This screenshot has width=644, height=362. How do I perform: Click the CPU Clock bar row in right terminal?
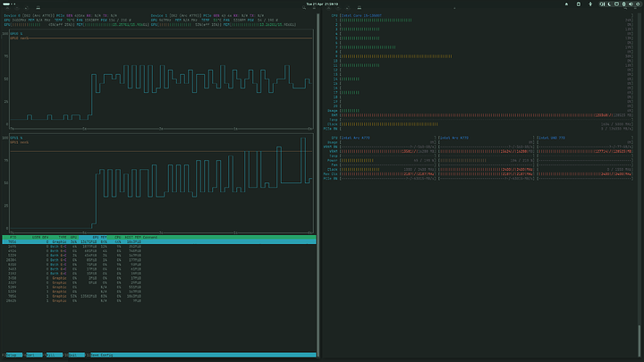[487, 124]
